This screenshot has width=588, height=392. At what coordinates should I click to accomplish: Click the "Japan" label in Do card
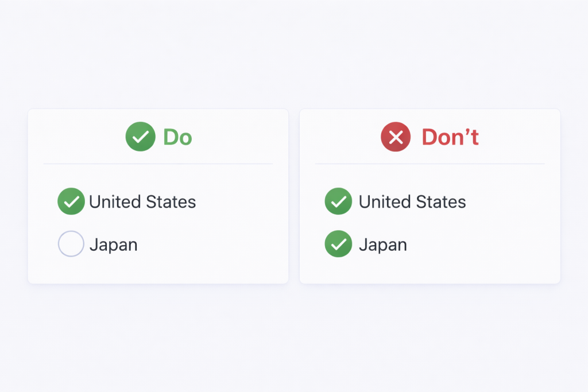113,245
